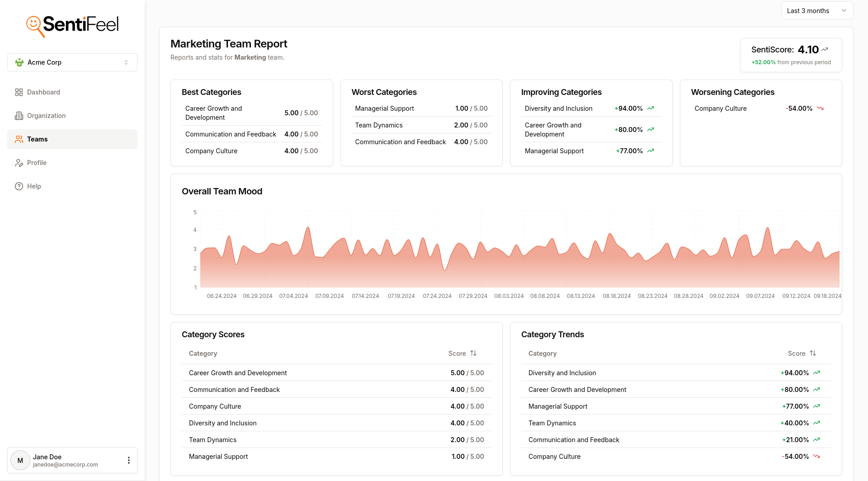
Task: Click the +94.00% value in Category Trends
Action: click(795, 373)
